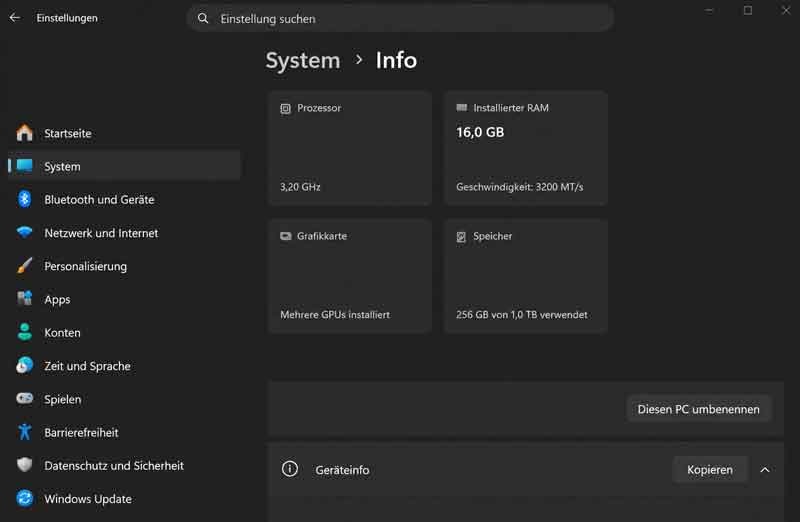
Task: Go to Personalisierung settings
Action: tap(124, 266)
